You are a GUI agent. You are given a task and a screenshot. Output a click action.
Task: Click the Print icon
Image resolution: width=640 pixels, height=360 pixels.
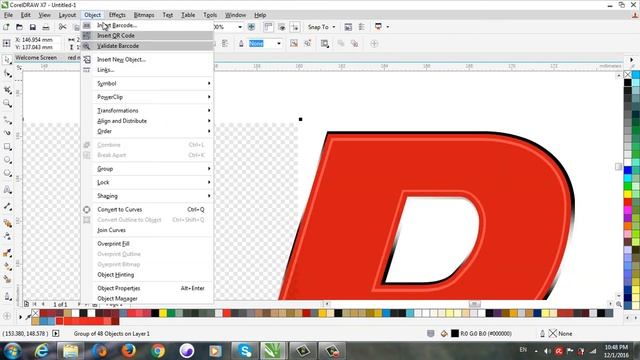(46, 27)
